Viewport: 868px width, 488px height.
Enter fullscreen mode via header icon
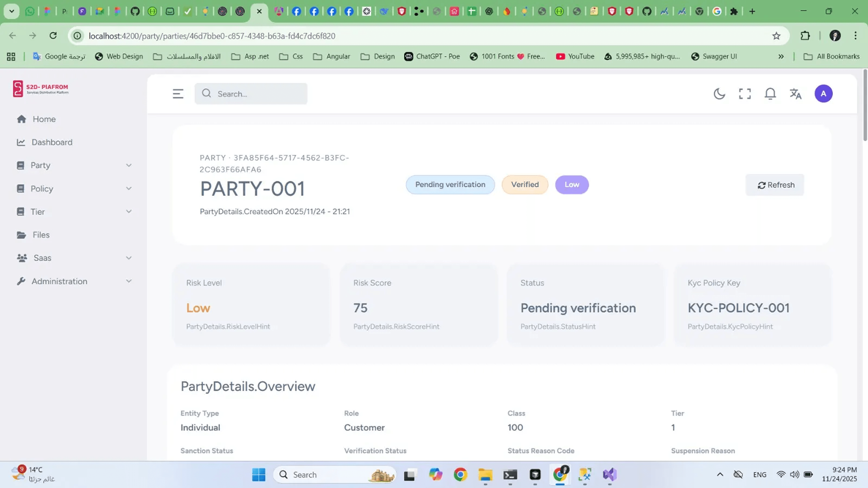tap(745, 94)
